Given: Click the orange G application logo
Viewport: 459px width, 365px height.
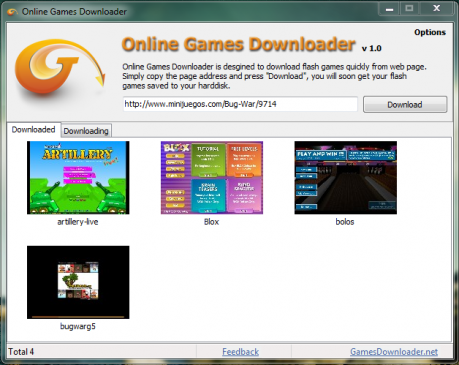Looking at the screenshot, I should coord(60,67).
